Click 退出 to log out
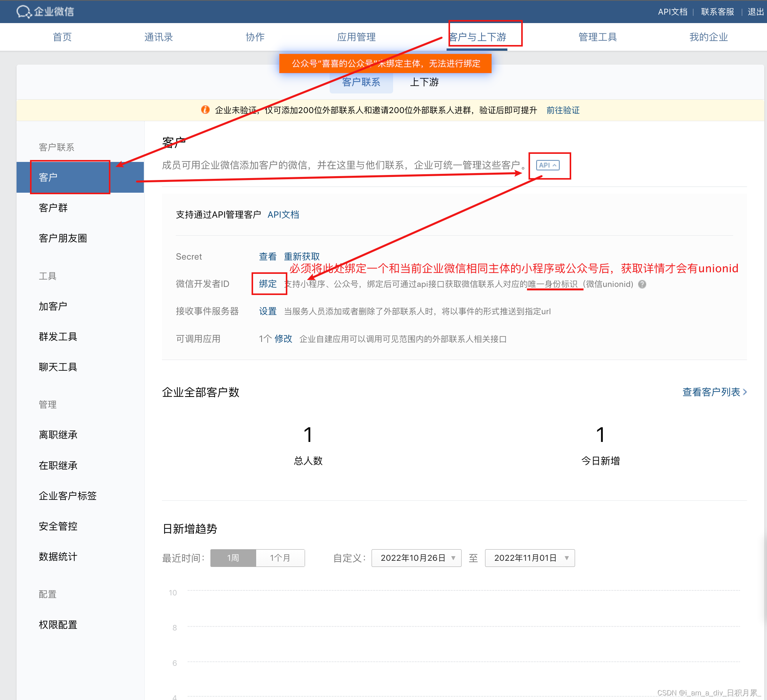Screen dimensions: 767x700 (755, 12)
